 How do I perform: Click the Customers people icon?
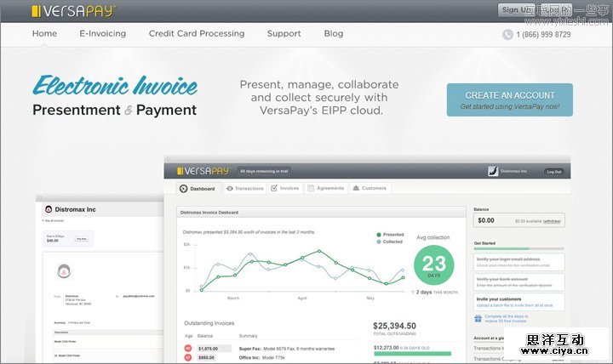(356, 188)
